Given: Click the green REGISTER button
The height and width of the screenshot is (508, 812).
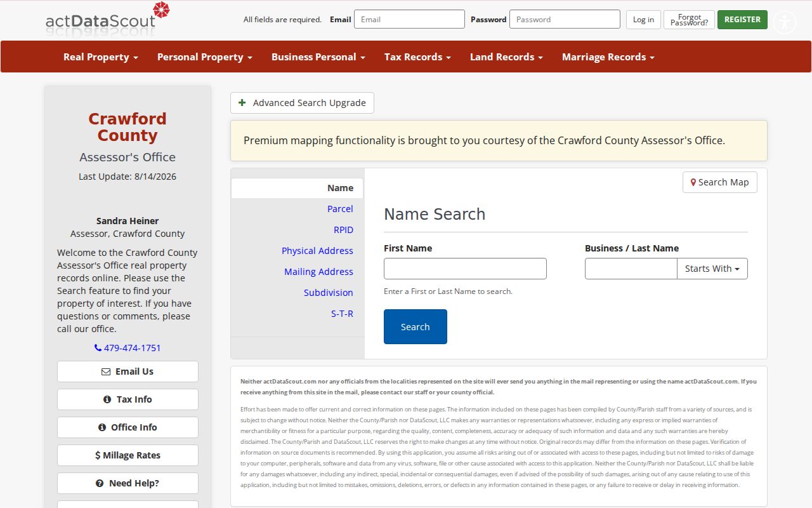Looking at the screenshot, I should pyautogui.click(x=742, y=20).
